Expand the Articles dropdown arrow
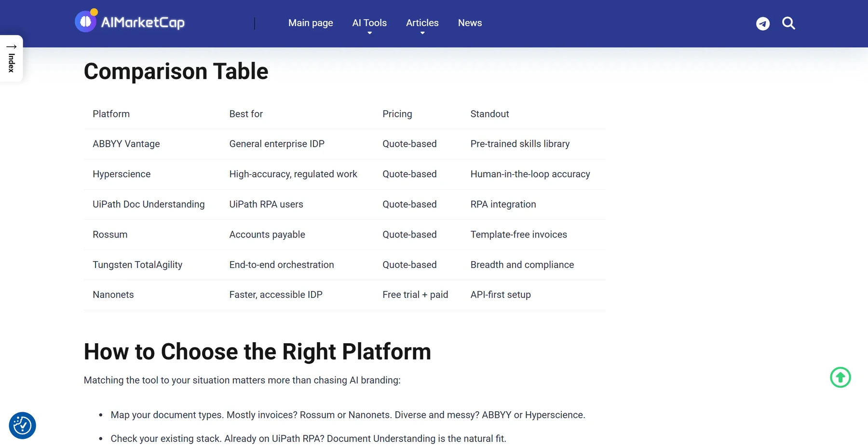Image resolution: width=868 pixels, height=447 pixels. pyautogui.click(x=422, y=33)
